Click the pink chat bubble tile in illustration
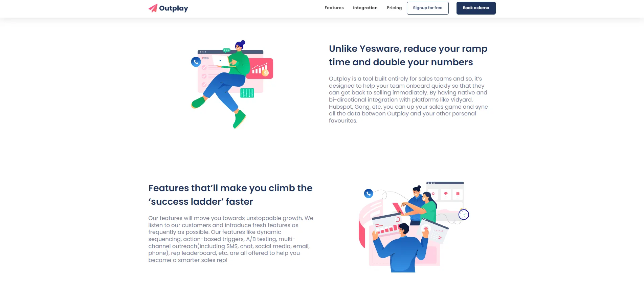This screenshot has width=644, height=286. (446, 194)
